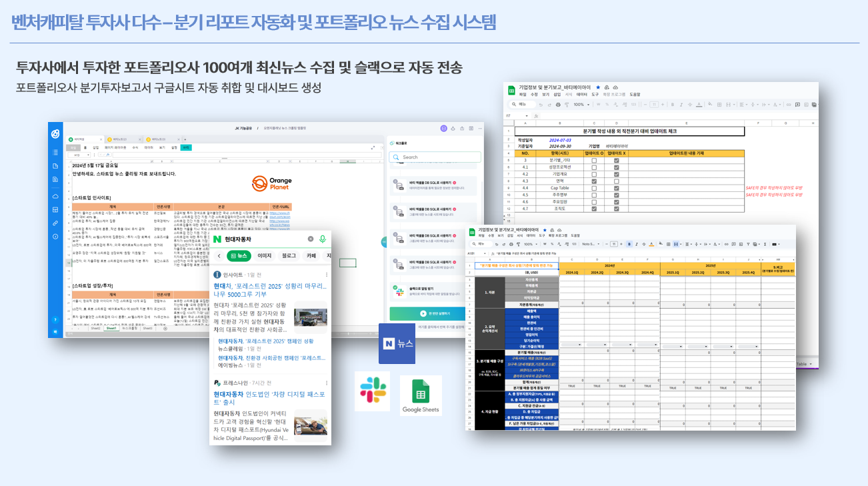The height and width of the screenshot is (486, 868).
Task: Uncheck 업데이트 X box for 성장프로젝션 row
Action: [617, 167]
